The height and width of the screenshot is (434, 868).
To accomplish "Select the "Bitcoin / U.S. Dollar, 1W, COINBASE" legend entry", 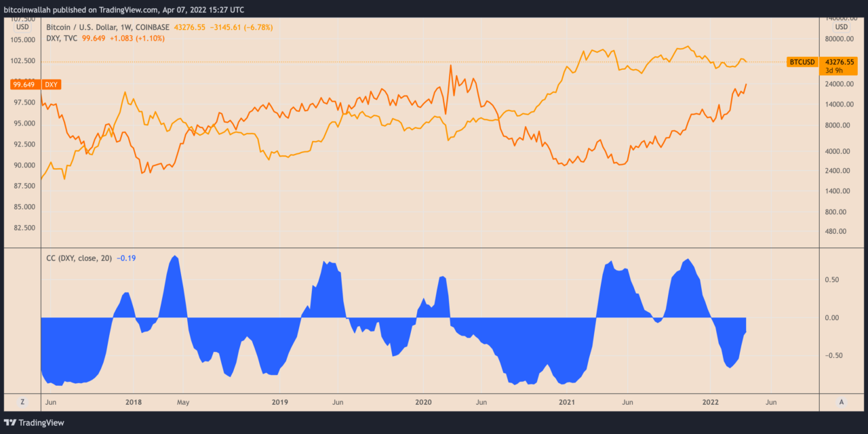I will pos(105,27).
